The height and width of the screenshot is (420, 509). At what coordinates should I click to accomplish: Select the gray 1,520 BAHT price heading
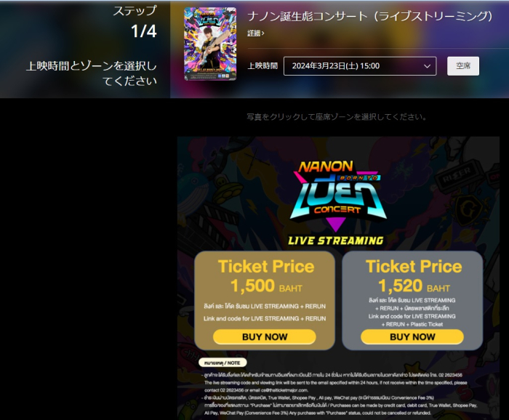click(414, 286)
